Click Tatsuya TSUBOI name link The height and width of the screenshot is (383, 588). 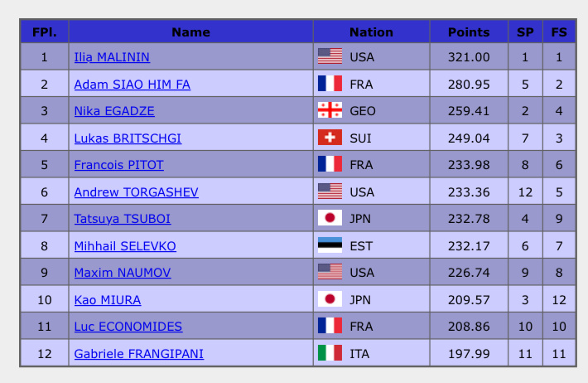pos(123,219)
